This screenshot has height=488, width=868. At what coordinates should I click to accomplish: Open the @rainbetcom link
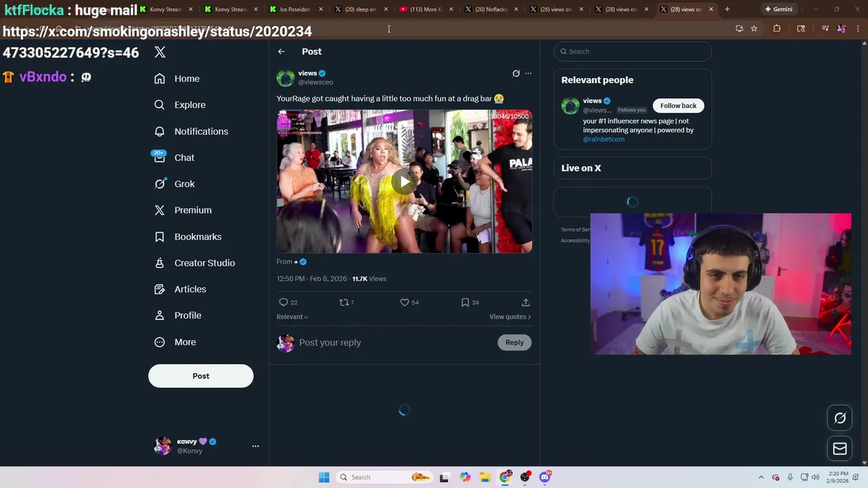(x=604, y=139)
